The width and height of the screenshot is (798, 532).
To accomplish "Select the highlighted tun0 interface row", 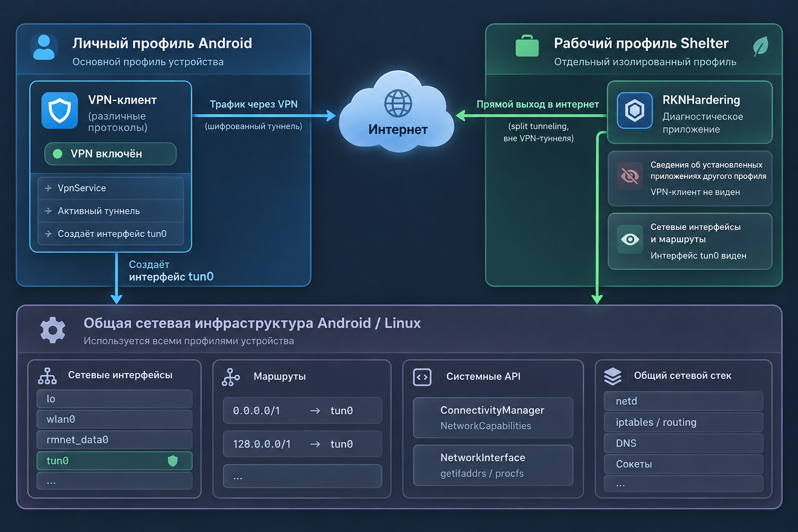I will click(x=114, y=461).
